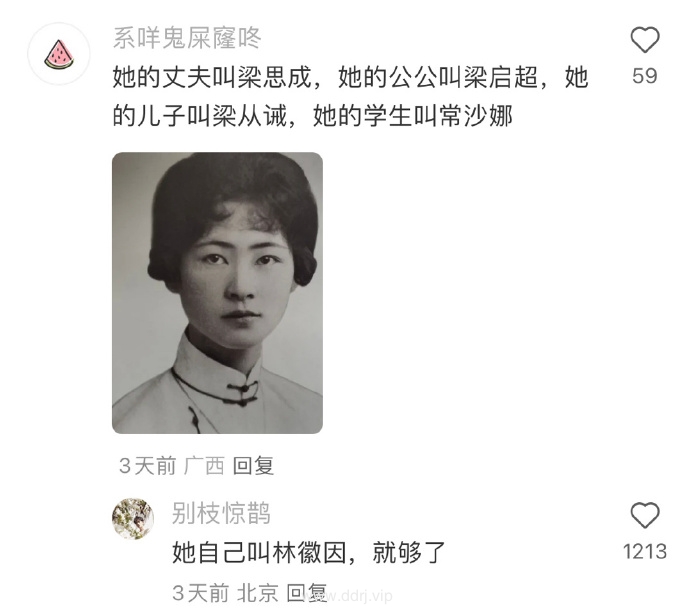This screenshot has height=616, width=690.
Task: Click the 59 likes count
Action: click(x=645, y=76)
